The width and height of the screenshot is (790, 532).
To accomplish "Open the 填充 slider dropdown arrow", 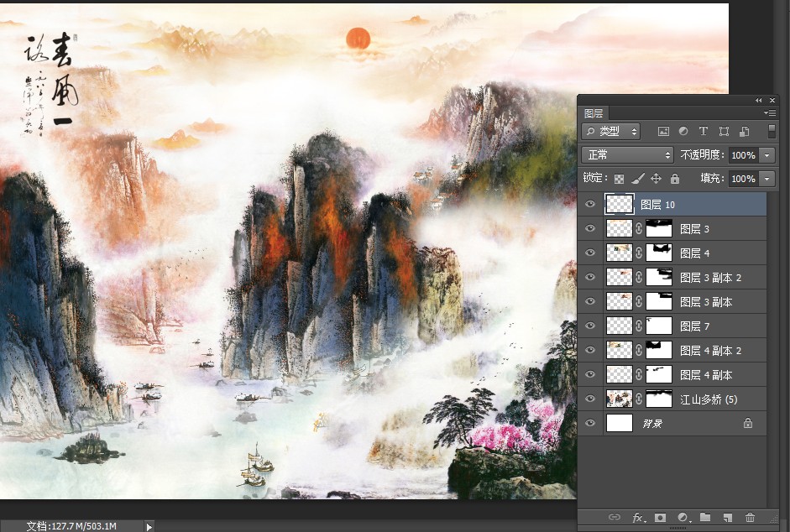I will (x=766, y=179).
